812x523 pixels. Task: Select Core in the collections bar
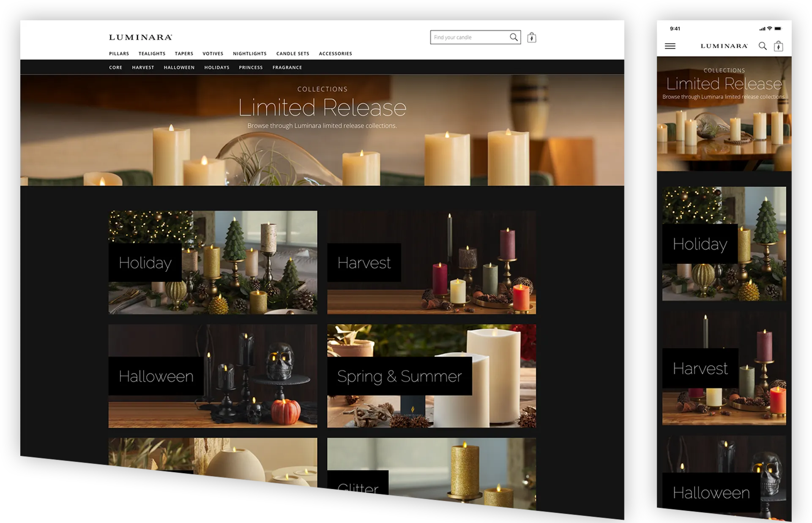115,68
